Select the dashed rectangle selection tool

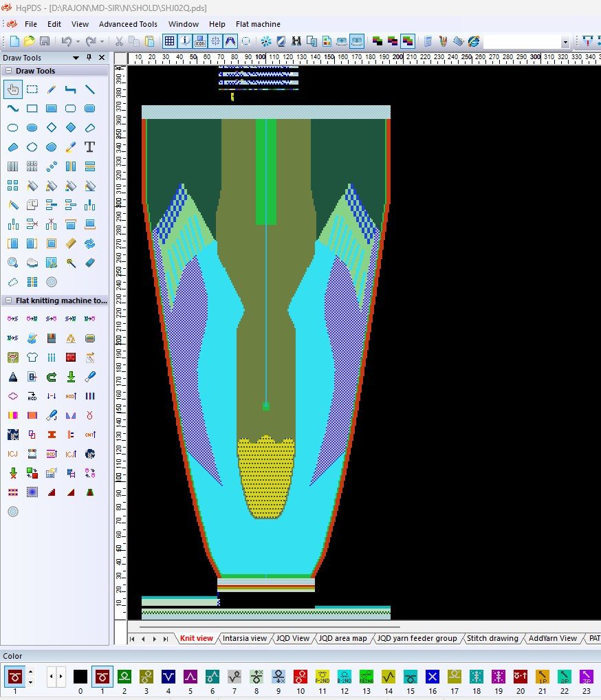[32, 89]
